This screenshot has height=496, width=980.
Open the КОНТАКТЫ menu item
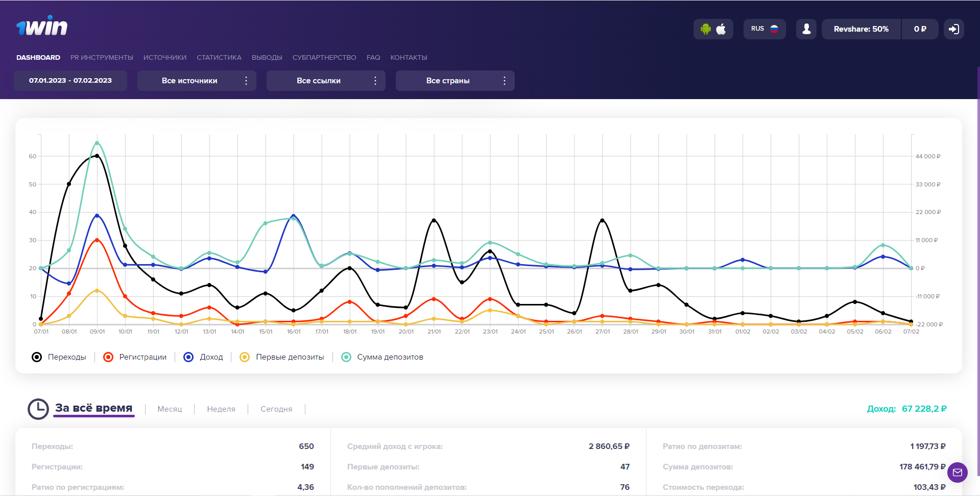409,58
